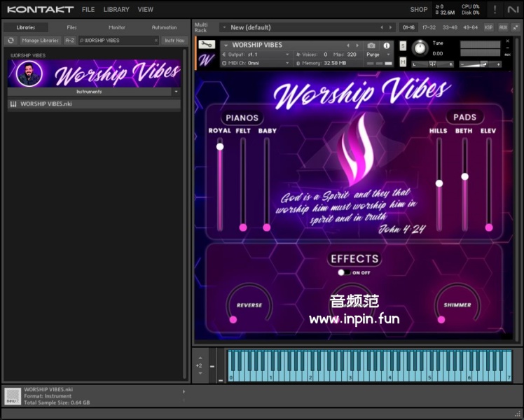Screen dimensions: 524x420
Task: Open the camera snapshot view
Action: pyautogui.click(x=371, y=45)
